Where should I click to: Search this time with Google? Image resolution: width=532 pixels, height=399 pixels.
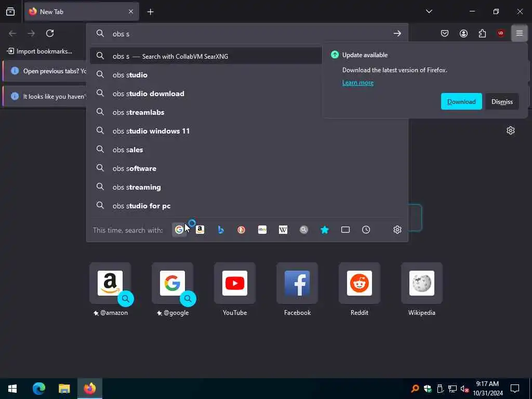coord(179,230)
